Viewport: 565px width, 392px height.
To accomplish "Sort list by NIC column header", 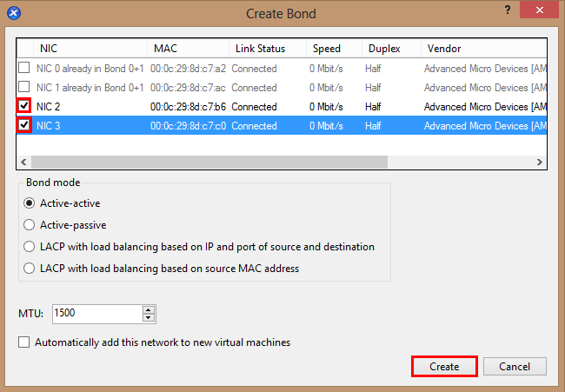I will point(87,49).
